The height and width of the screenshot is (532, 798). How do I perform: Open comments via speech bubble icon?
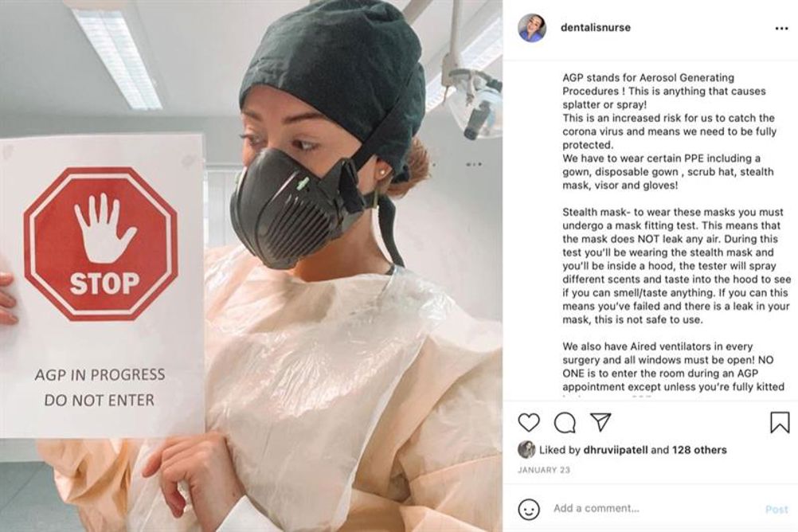[x=565, y=423]
